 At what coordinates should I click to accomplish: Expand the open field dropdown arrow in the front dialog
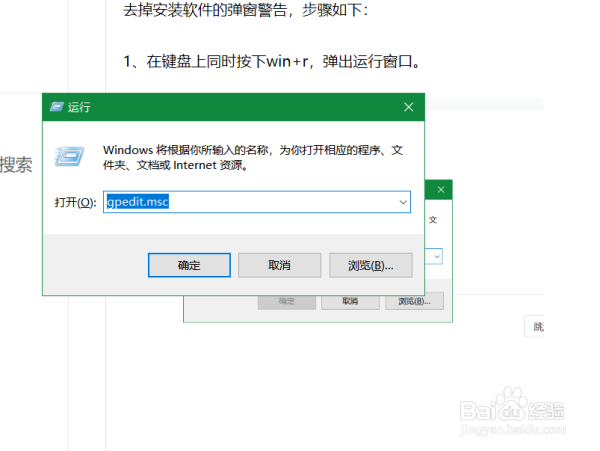click(x=403, y=202)
